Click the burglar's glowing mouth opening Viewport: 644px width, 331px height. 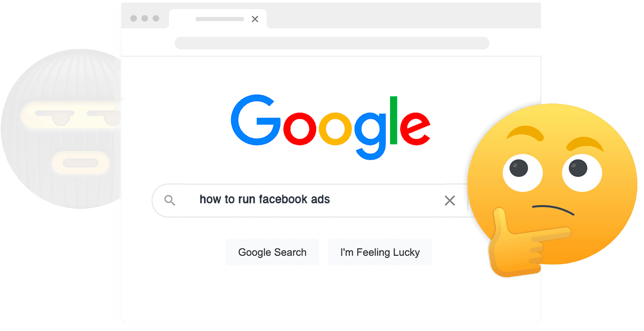coord(81,163)
